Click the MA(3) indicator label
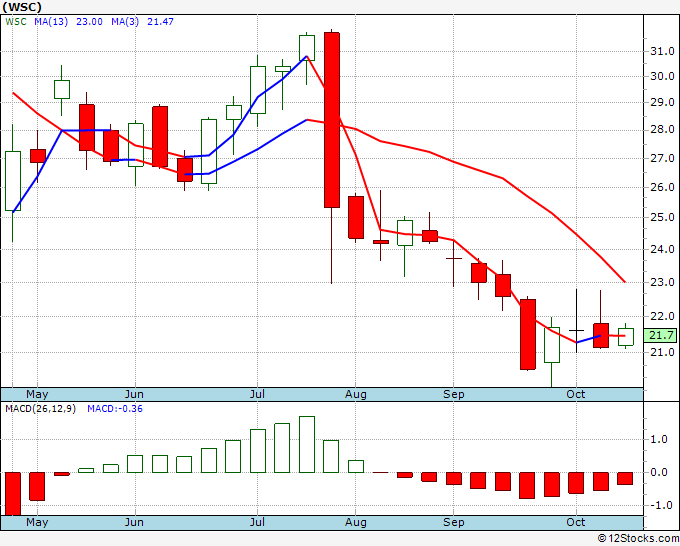 tap(125, 22)
